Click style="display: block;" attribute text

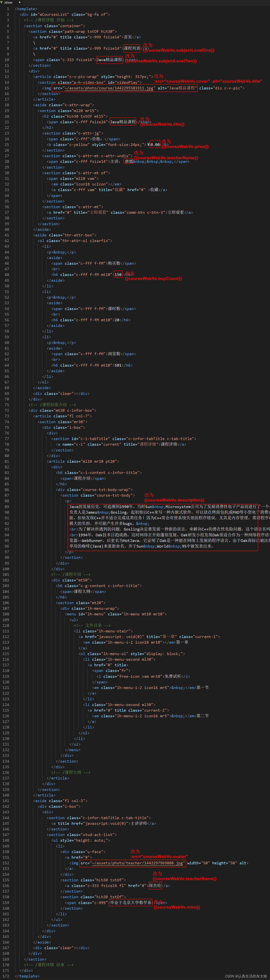click(x=158, y=654)
